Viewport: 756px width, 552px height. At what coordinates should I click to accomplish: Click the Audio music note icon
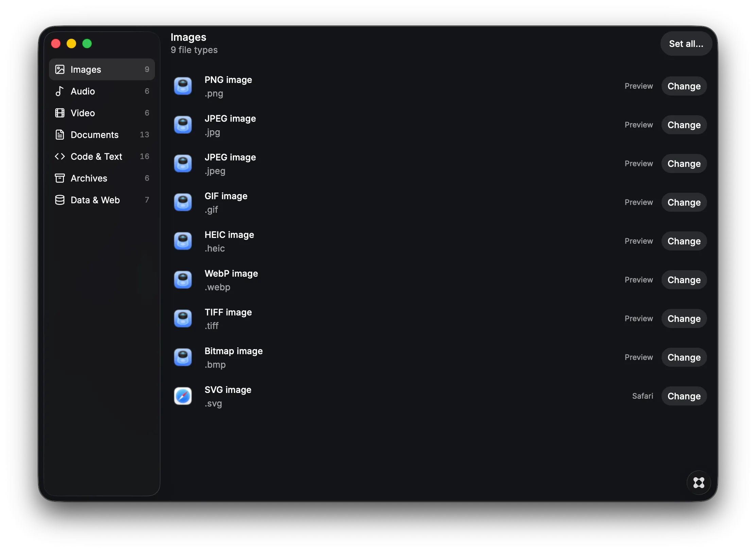coord(60,91)
